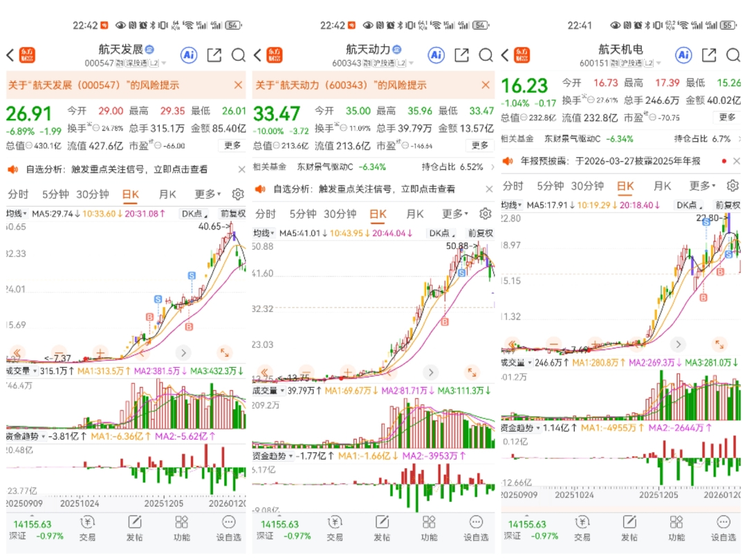
Task: Tap 设自选 icon in 航天发展 bottom bar
Action: coord(229,529)
